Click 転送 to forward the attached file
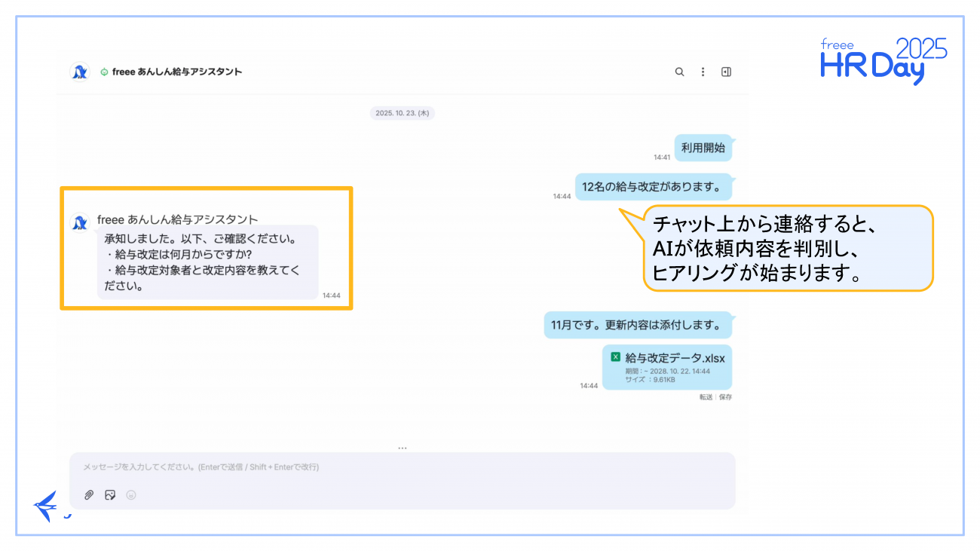 point(706,397)
